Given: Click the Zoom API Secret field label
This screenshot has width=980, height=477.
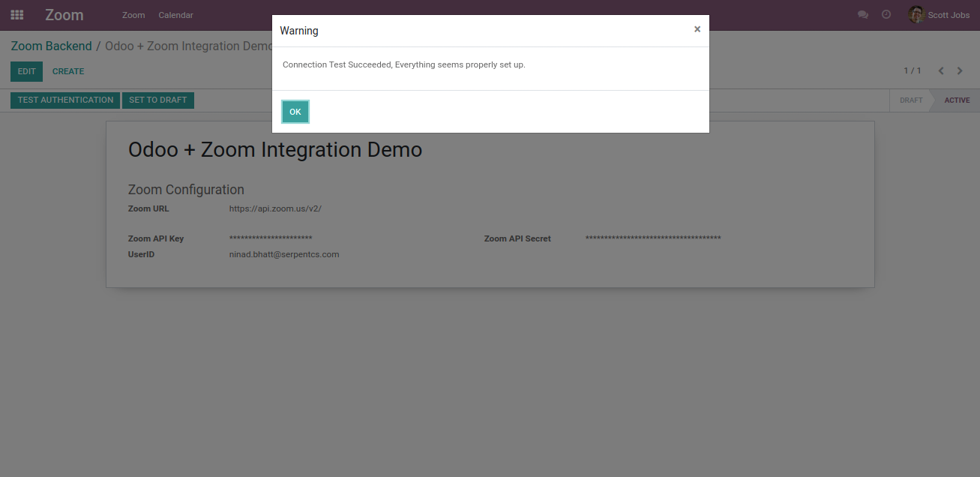Looking at the screenshot, I should (517, 238).
